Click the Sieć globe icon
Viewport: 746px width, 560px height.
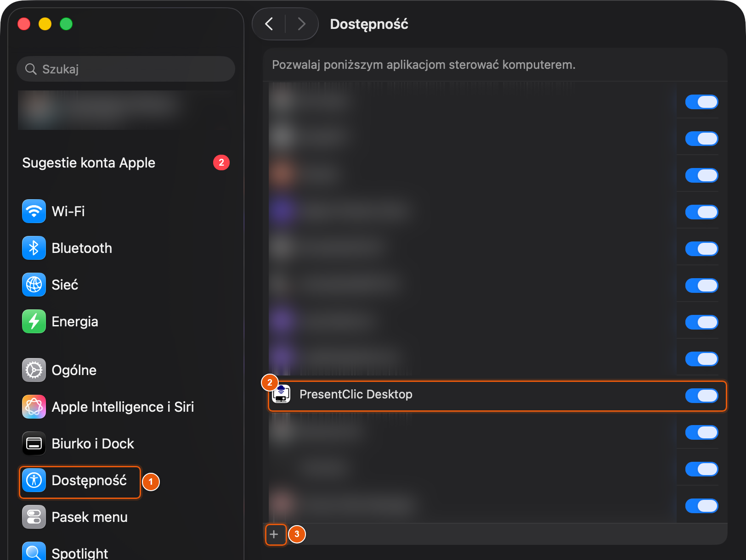(x=34, y=285)
